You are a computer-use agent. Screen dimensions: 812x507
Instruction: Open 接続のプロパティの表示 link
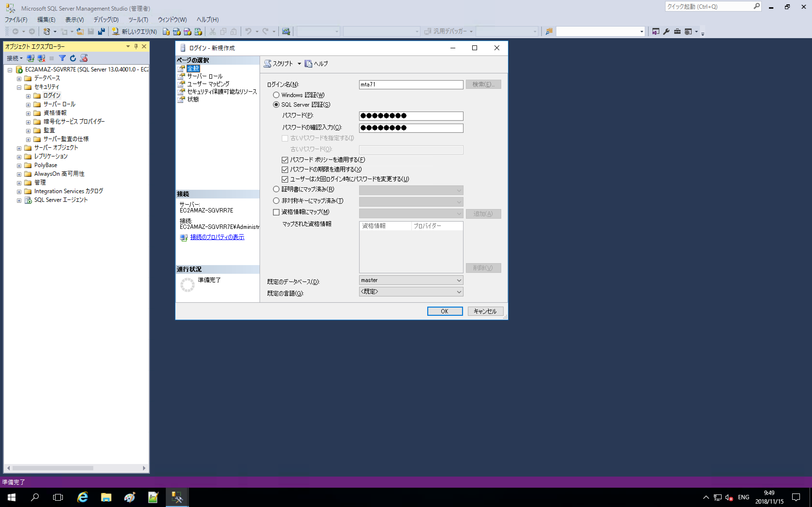tap(217, 237)
